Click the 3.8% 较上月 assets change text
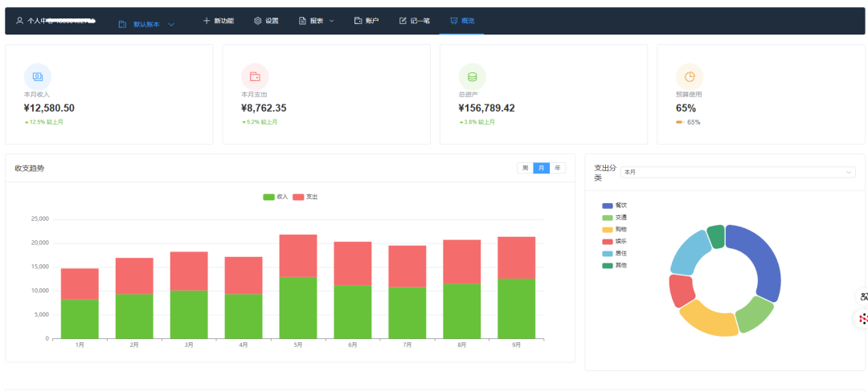Image resolution: width=868 pixels, height=392 pixels. [x=477, y=122]
